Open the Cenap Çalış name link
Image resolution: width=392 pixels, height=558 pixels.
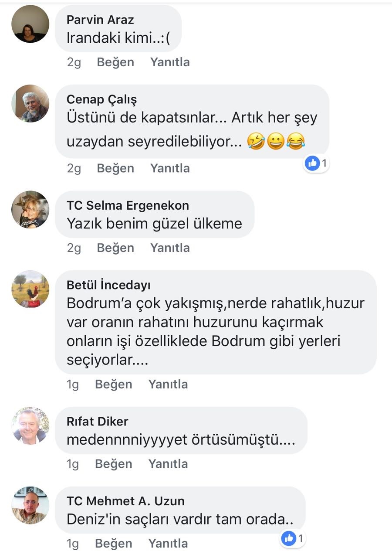click(x=101, y=99)
